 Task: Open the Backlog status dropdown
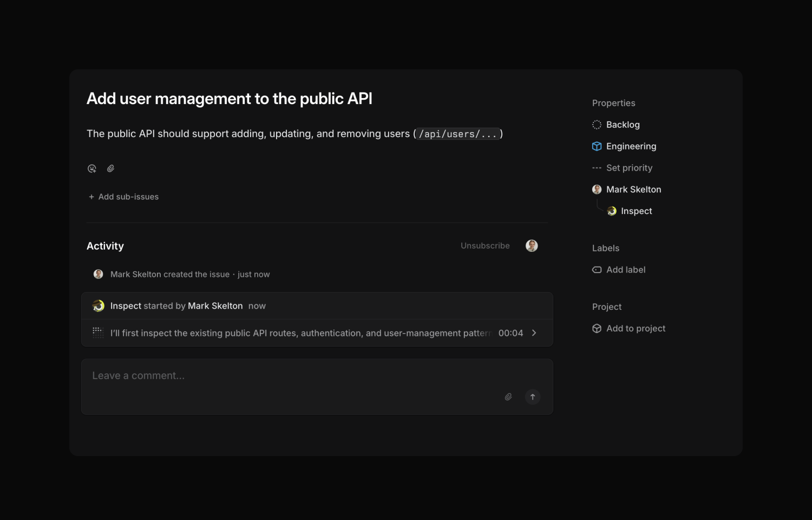click(616, 125)
